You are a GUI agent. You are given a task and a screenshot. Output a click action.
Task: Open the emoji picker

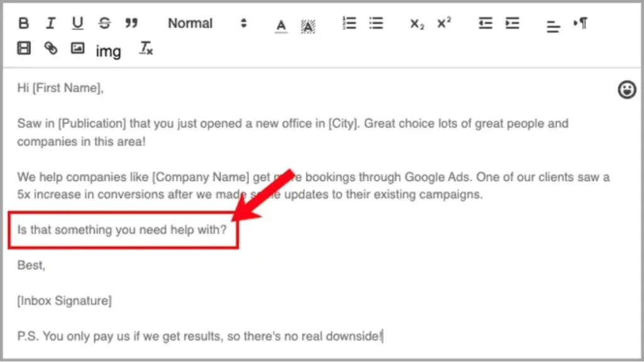point(627,89)
